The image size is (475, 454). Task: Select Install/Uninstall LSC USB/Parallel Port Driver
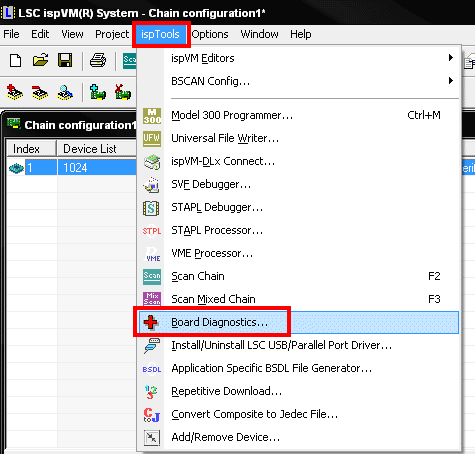299,345
